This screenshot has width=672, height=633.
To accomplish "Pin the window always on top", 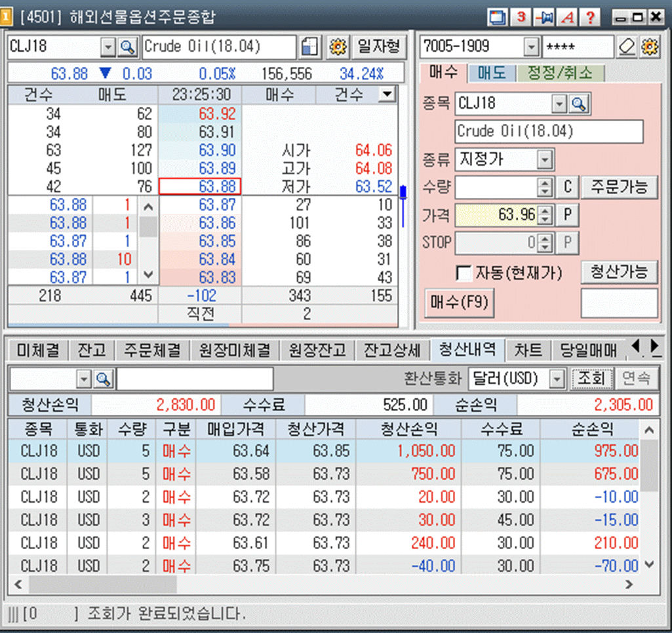I will (544, 18).
